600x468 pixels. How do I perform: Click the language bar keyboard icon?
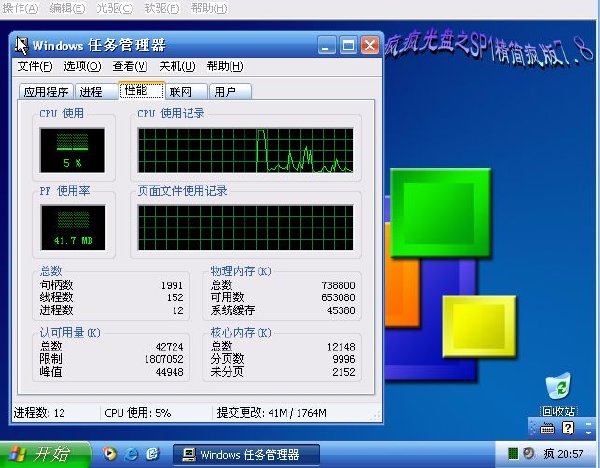point(547,428)
